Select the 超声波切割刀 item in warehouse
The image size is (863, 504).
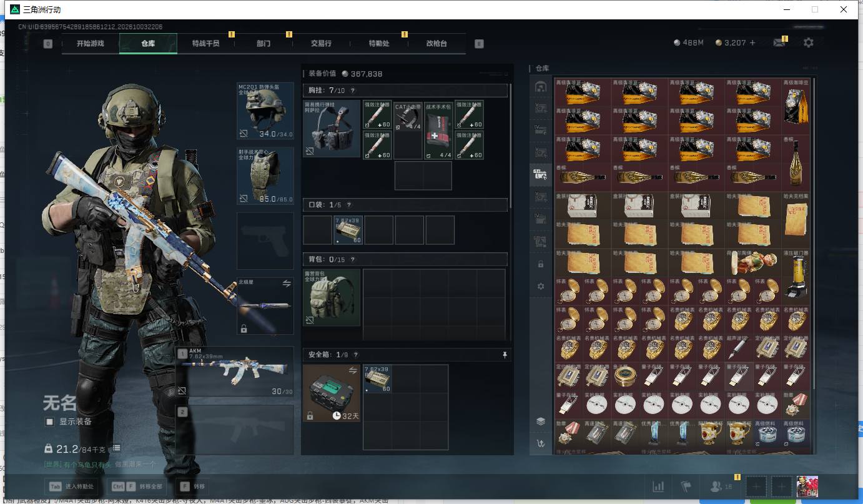pyautogui.click(x=737, y=347)
